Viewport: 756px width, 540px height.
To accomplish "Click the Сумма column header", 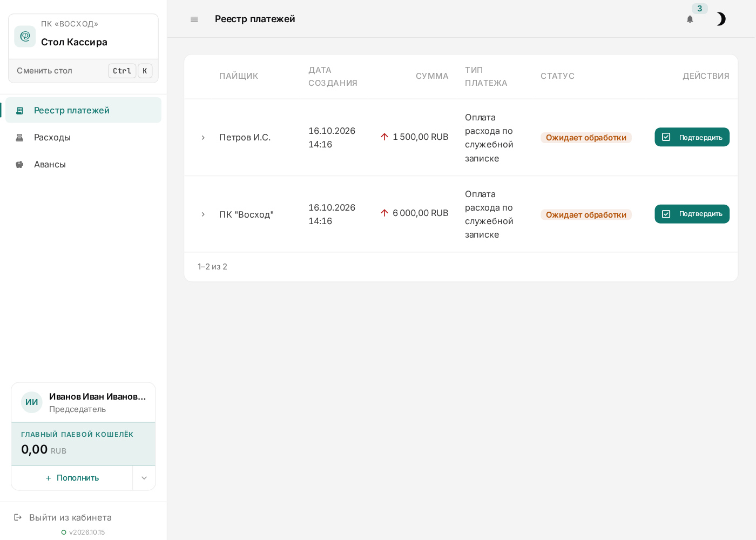I will click(432, 76).
